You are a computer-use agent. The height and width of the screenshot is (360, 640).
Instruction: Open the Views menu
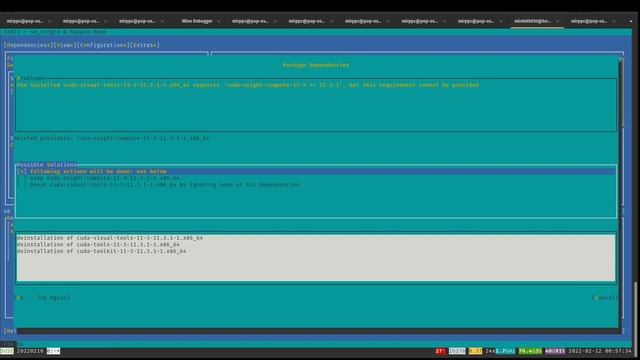(65, 45)
